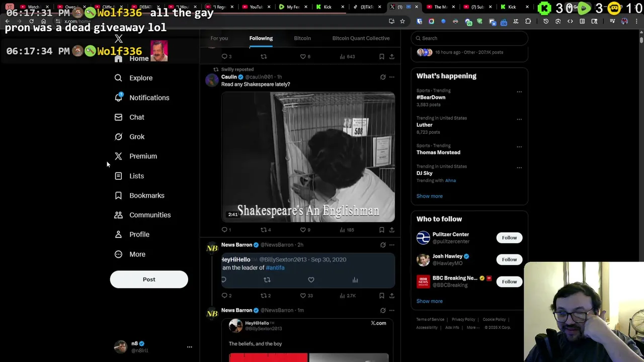Play the Shakespeare's An Englishman video
This screenshot has width=644, height=362.
tap(308, 157)
